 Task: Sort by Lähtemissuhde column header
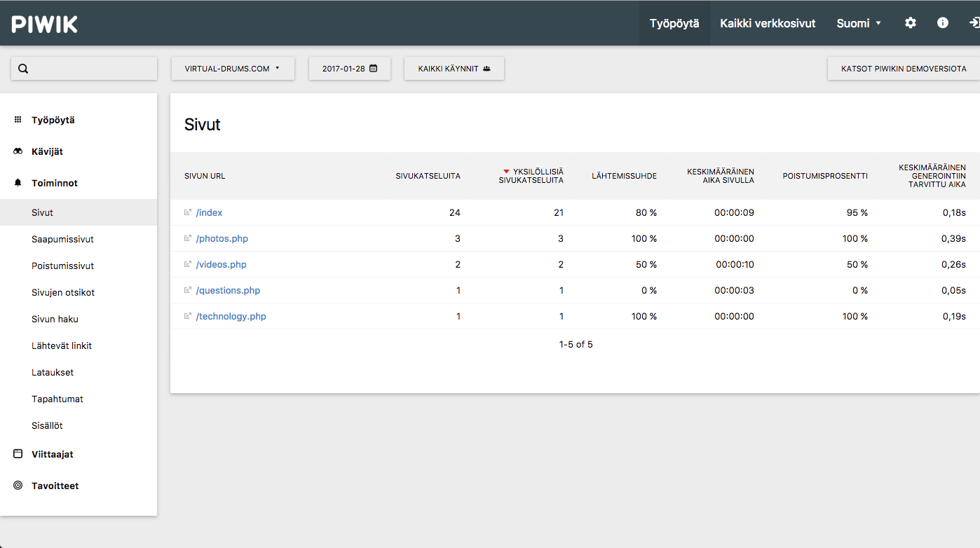624,176
